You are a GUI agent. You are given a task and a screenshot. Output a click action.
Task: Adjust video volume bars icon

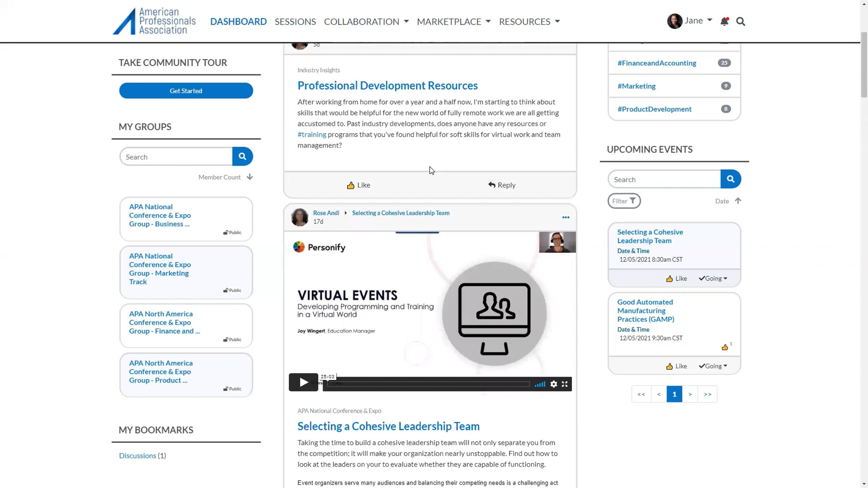pyautogui.click(x=540, y=384)
